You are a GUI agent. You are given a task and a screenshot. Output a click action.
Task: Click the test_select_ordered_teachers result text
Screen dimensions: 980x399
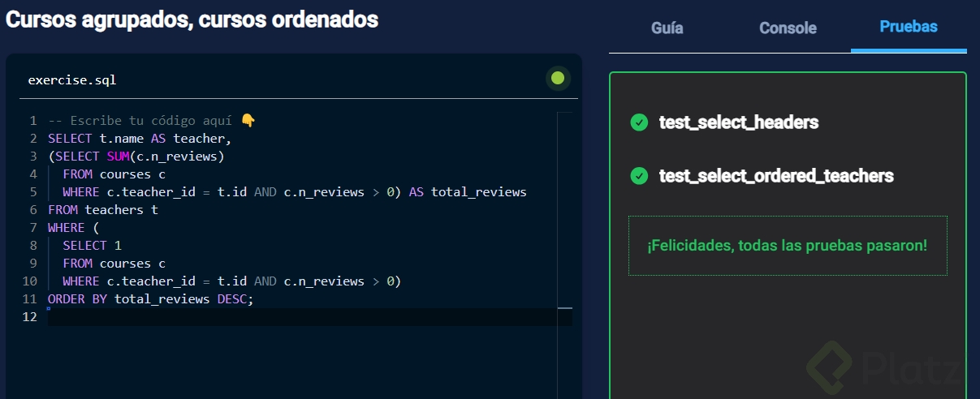[x=776, y=175]
